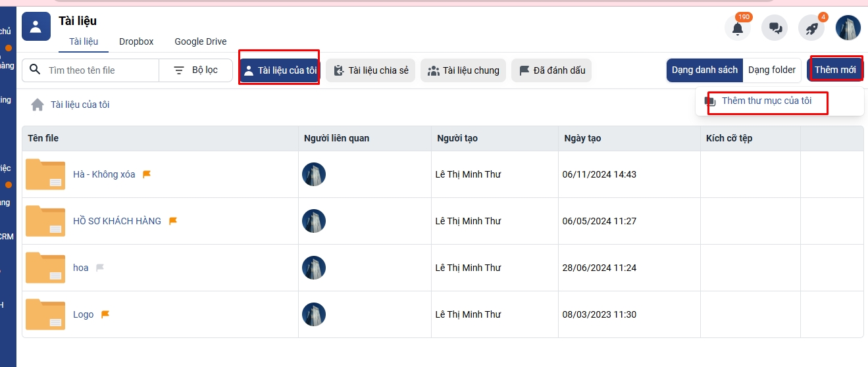Show Đã đánh dấu flagged documents
Screen dimensions: 868x367
pos(551,70)
